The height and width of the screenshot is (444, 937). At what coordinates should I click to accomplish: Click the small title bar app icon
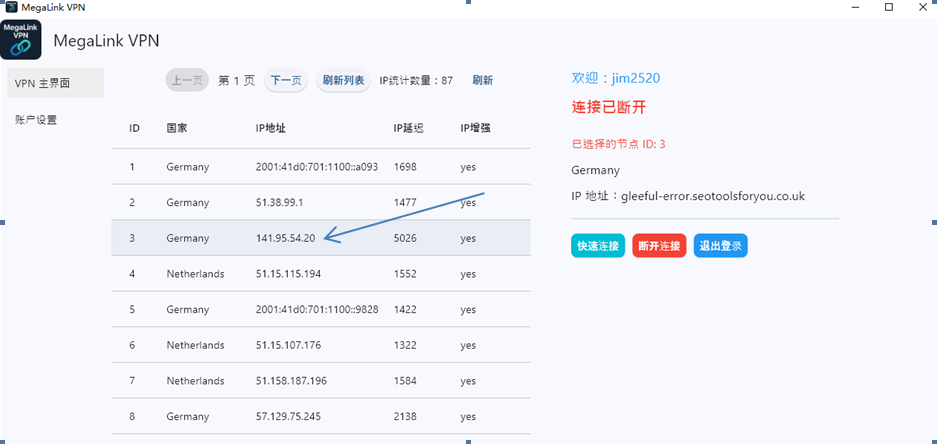(11, 7)
